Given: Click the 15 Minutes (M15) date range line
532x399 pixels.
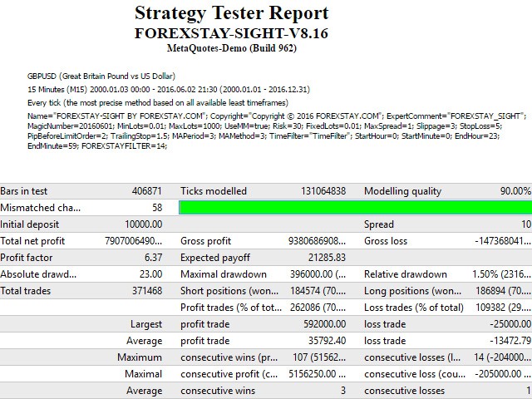Looking at the screenshot, I should 169,90.
